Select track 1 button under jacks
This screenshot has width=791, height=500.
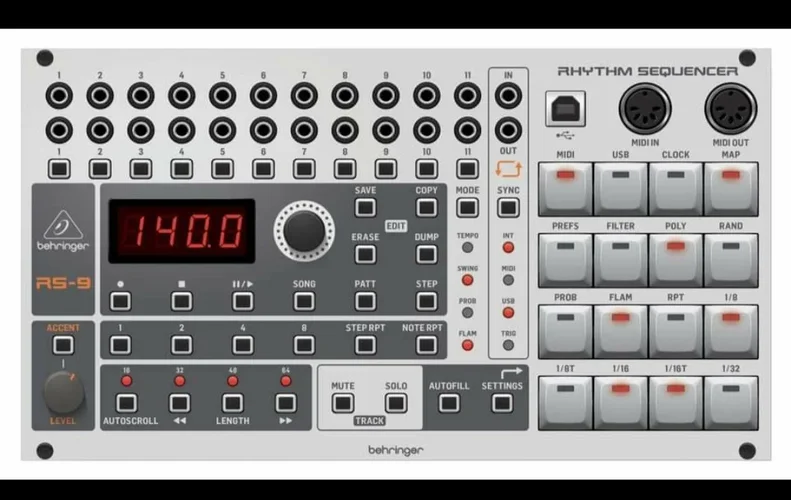click(x=59, y=169)
